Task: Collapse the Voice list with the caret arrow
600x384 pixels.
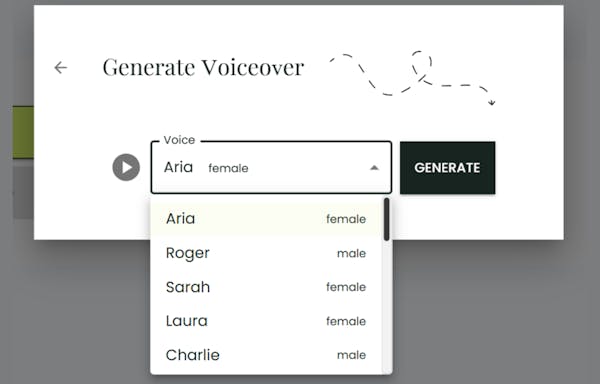Action: click(374, 168)
